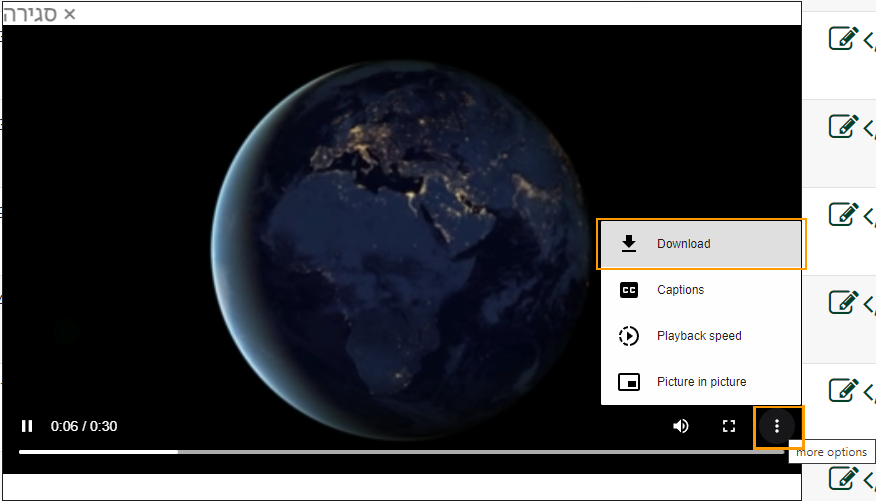Image resolution: width=876 pixels, height=501 pixels.
Task: Choose Playback speed in the menu
Action: point(700,336)
